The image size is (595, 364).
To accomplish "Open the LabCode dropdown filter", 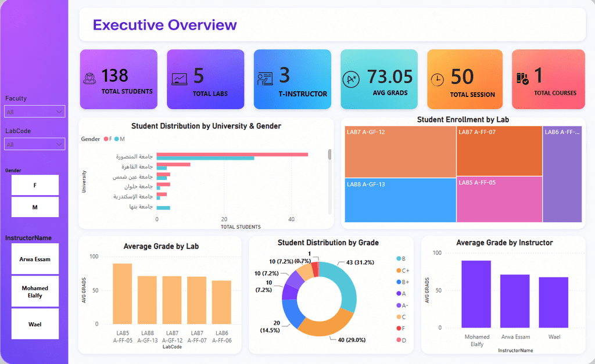I will (34, 144).
